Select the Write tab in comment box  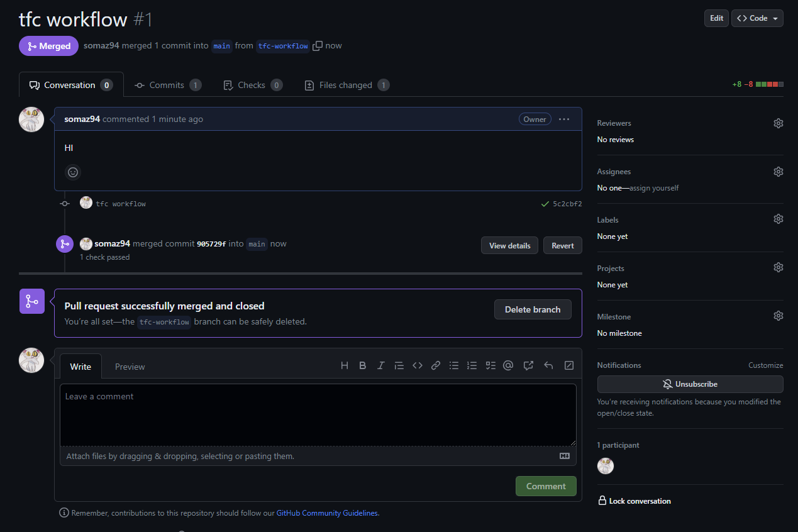coord(80,367)
